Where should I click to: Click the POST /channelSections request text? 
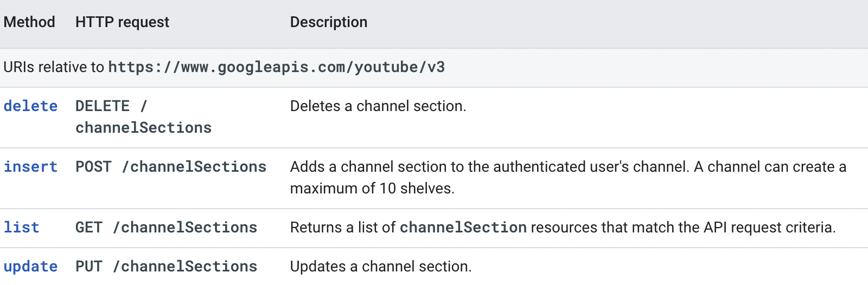click(x=171, y=167)
